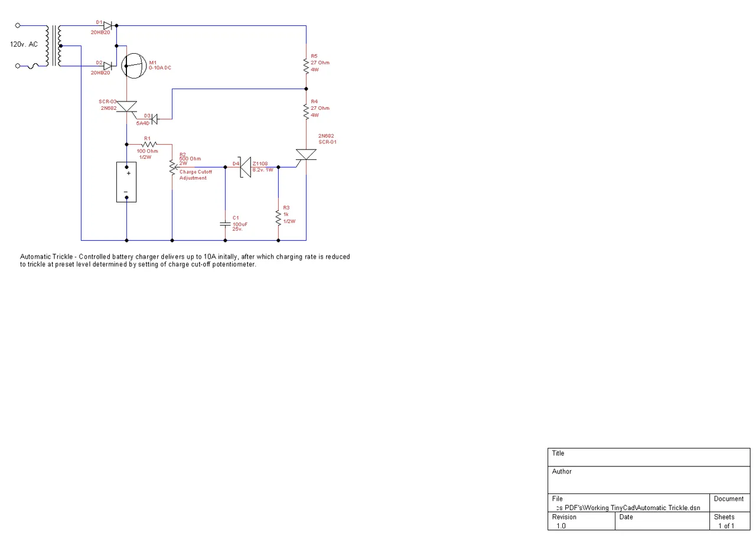The height and width of the screenshot is (536, 756).
Task: Click the '5A4D' part label
Action: point(142,123)
